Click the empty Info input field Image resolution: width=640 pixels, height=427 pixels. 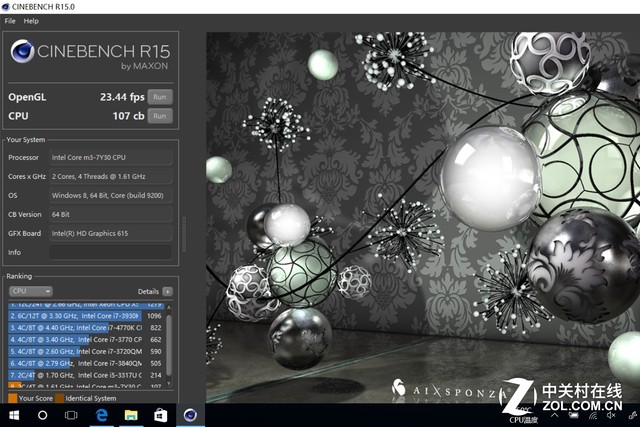point(111,252)
